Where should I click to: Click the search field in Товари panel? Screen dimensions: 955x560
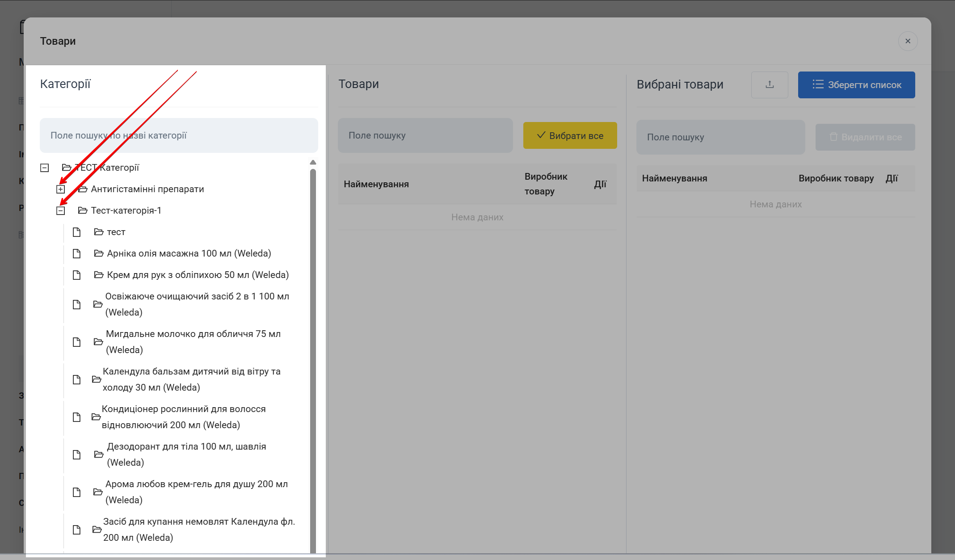point(425,135)
